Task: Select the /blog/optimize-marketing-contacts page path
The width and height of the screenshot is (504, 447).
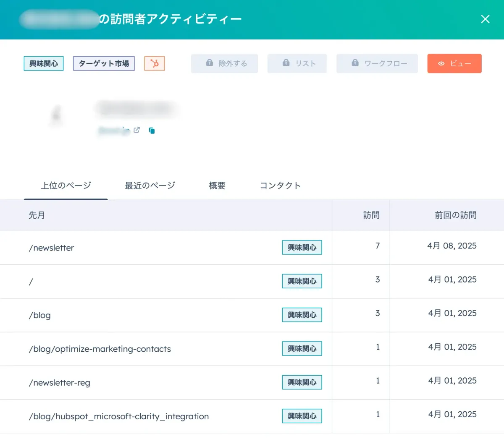Action: pyautogui.click(x=100, y=349)
